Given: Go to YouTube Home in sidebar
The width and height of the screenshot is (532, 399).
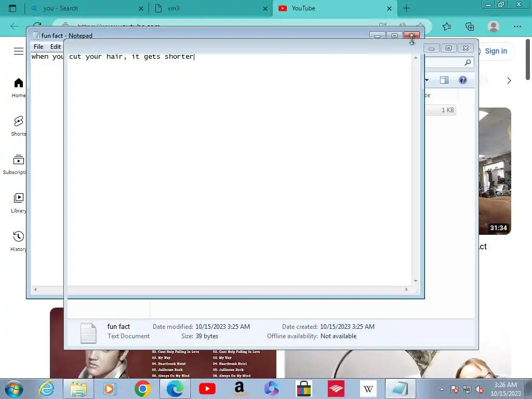Looking at the screenshot, I should (19, 88).
